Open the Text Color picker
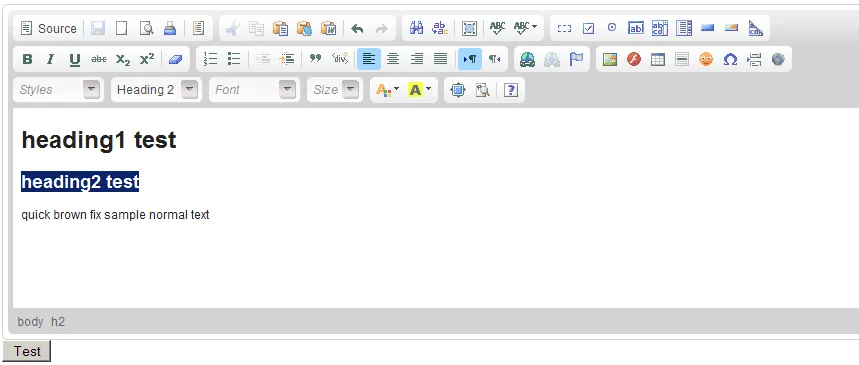The width and height of the screenshot is (859, 365). coord(387,90)
